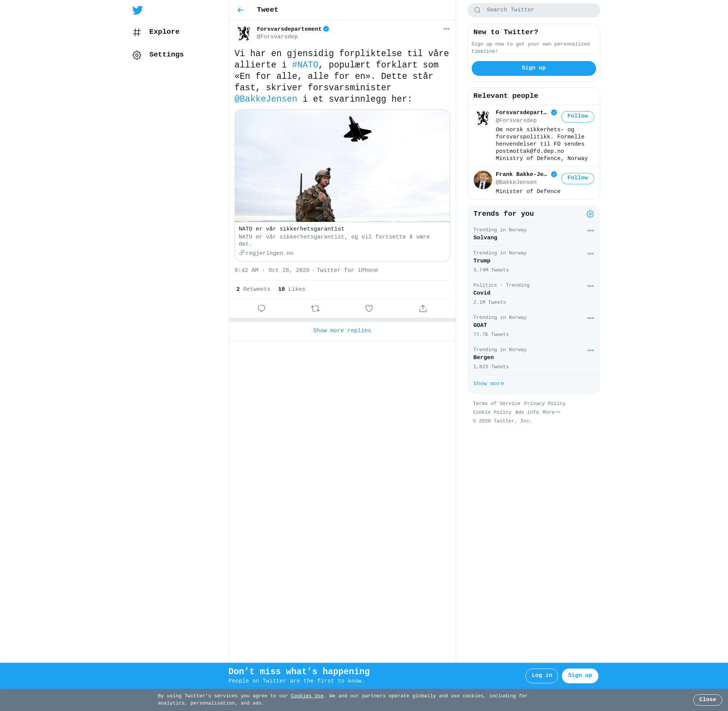Open the Trends for you settings gear
This screenshot has width=728, height=711.
point(590,214)
